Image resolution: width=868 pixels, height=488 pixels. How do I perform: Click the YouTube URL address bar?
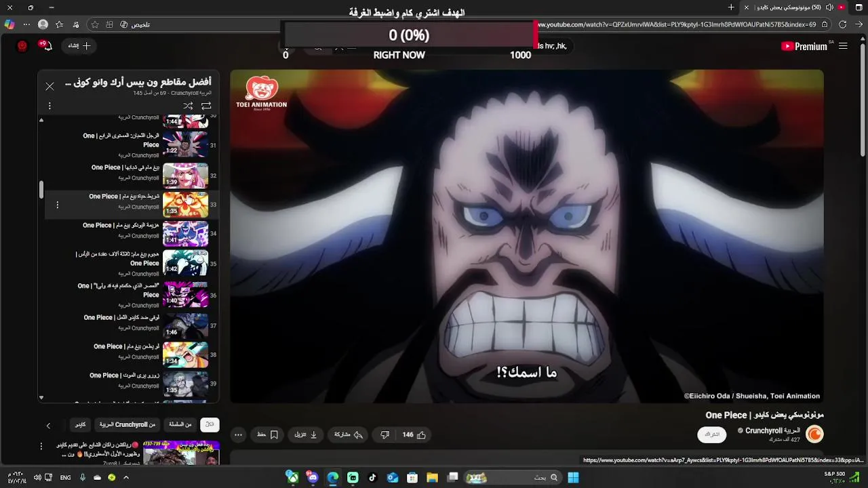(x=676, y=24)
